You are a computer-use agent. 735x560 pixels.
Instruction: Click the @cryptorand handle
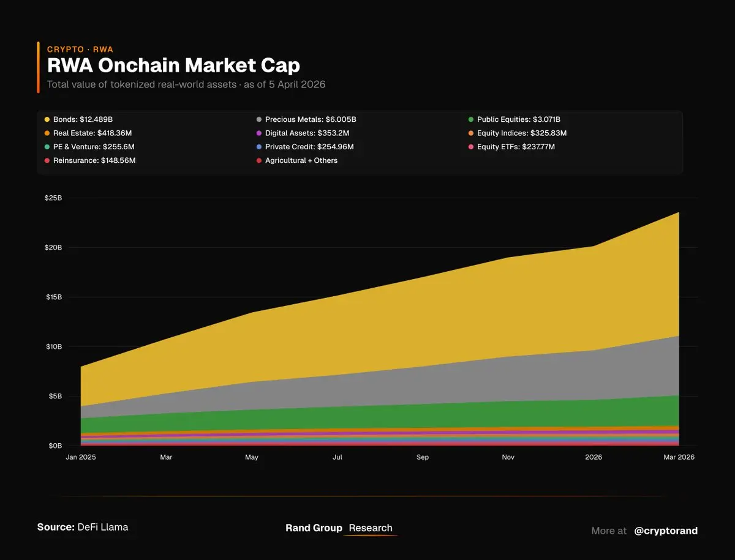(x=666, y=531)
